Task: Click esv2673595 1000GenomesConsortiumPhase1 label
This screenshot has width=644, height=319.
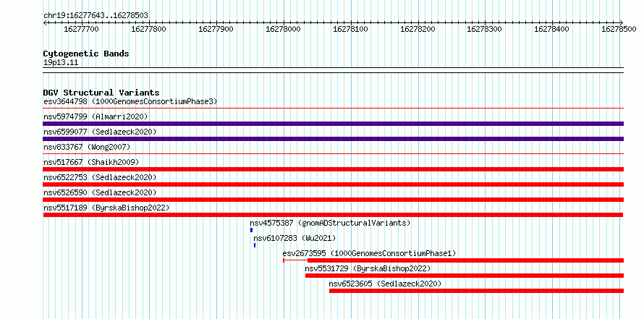Action: click(x=369, y=253)
